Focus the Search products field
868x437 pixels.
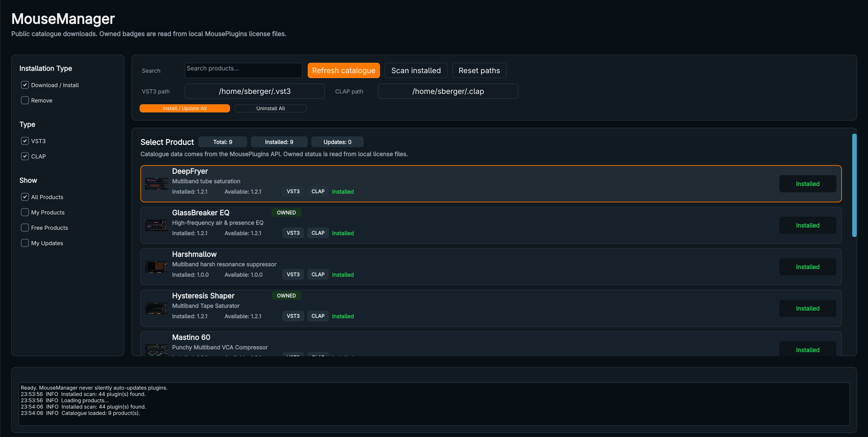point(244,70)
